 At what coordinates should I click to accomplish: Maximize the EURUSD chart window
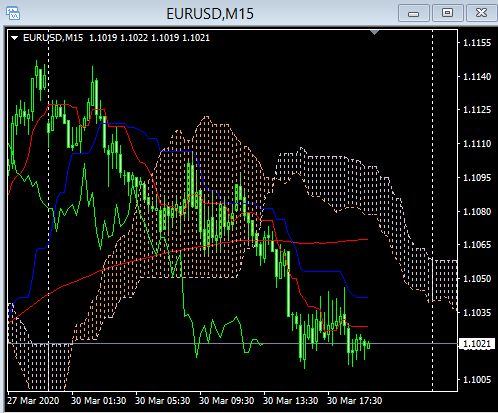click(x=447, y=13)
